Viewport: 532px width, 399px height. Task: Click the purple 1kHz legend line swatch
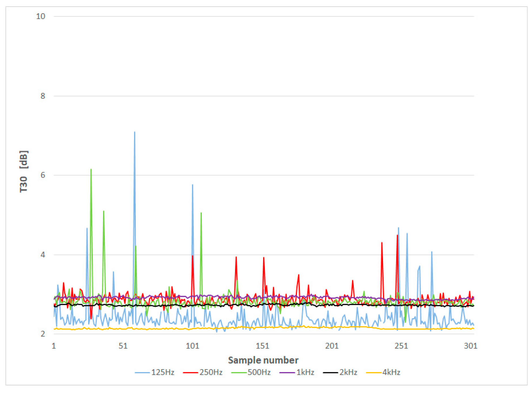point(287,373)
